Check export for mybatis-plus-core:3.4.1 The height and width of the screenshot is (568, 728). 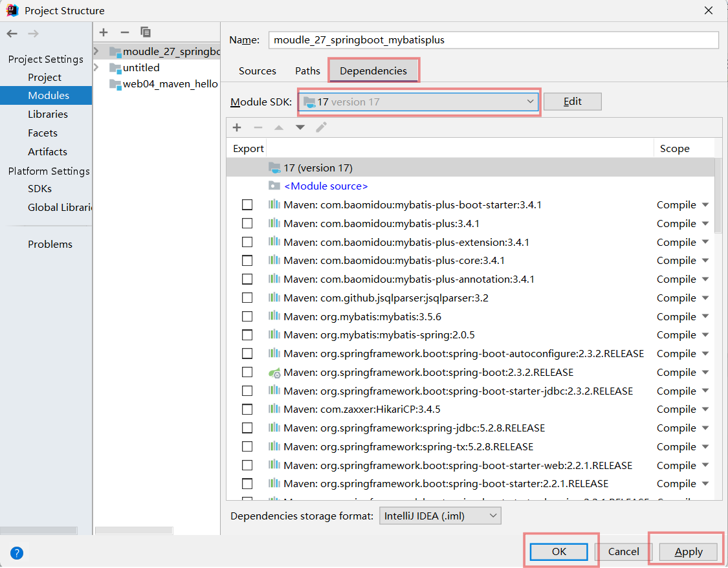click(247, 260)
